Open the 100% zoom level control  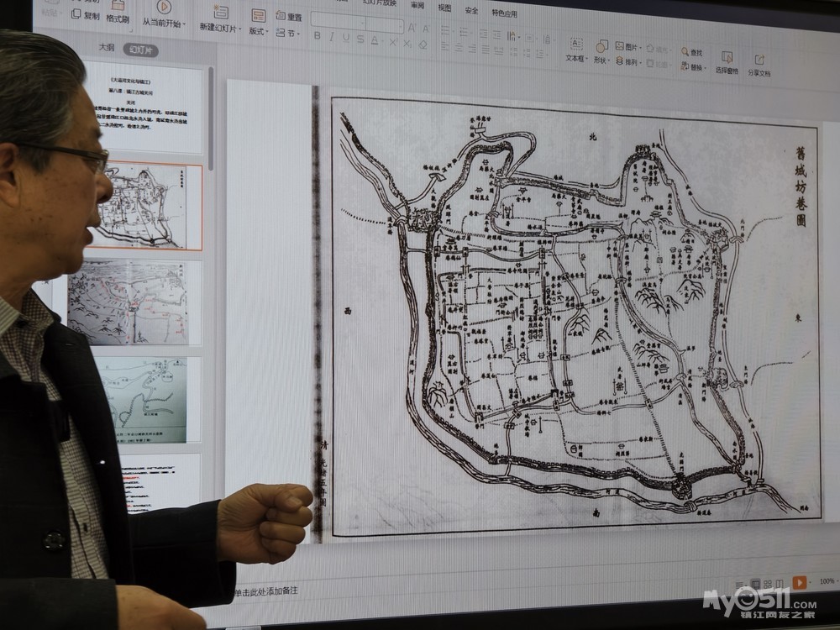pyautogui.click(x=827, y=582)
